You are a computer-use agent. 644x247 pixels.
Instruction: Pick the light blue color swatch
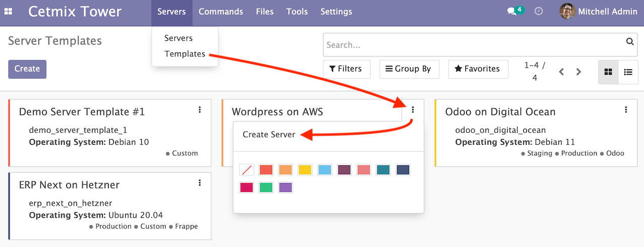(325, 170)
